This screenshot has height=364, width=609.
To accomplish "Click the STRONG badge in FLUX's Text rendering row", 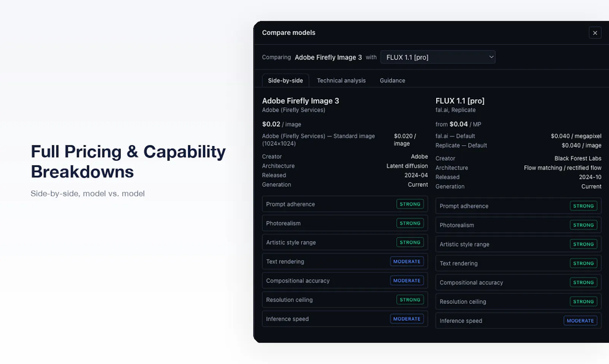I will (583, 263).
